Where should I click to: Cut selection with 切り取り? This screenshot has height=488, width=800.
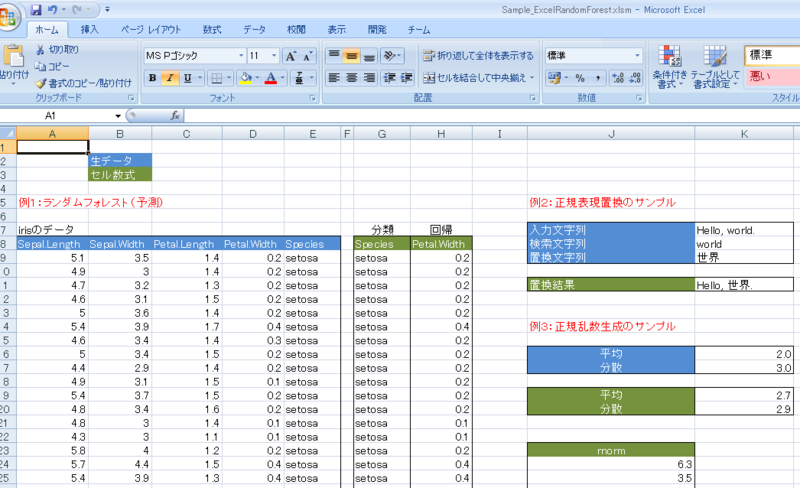[57, 50]
